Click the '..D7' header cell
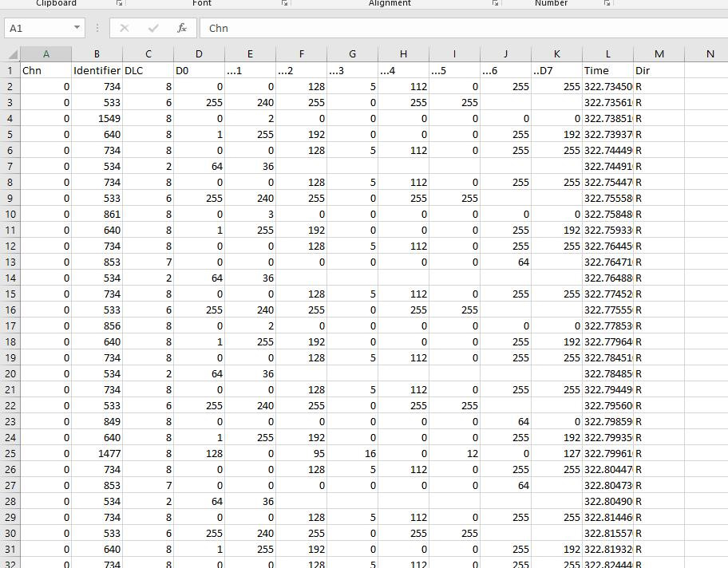The width and height of the screenshot is (728, 568). coord(556,70)
